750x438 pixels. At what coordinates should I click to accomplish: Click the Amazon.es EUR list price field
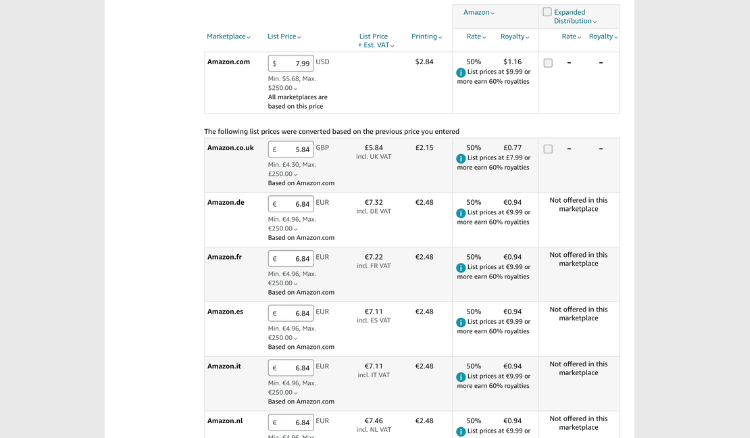pyautogui.click(x=291, y=313)
